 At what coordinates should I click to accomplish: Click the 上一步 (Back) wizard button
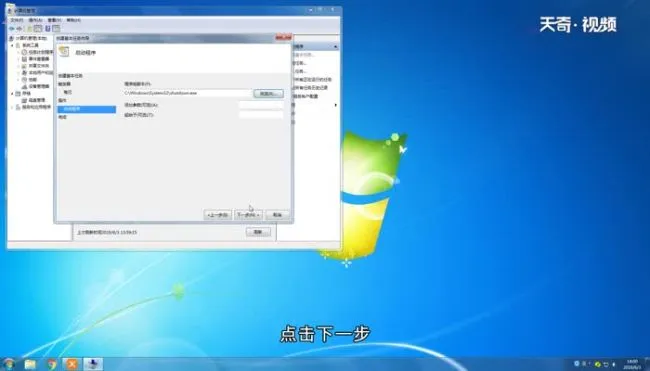click(218, 215)
